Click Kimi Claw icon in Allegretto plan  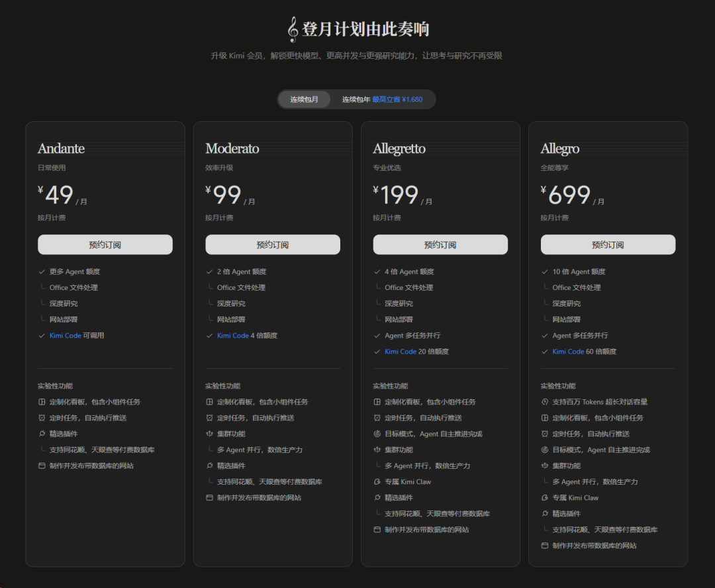[x=377, y=481]
